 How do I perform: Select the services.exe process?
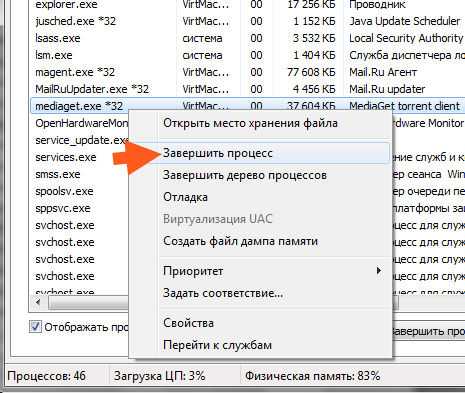coord(66,157)
